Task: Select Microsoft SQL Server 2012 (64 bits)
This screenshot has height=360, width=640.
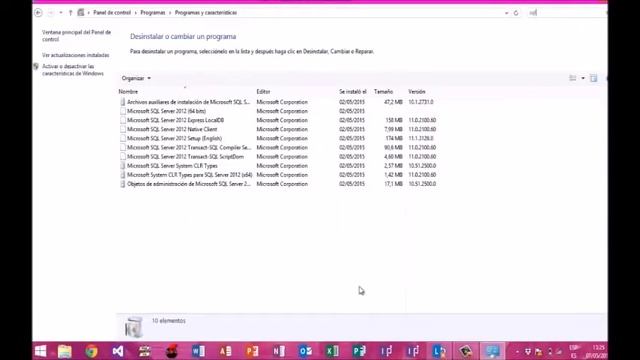Action: click(278, 111)
